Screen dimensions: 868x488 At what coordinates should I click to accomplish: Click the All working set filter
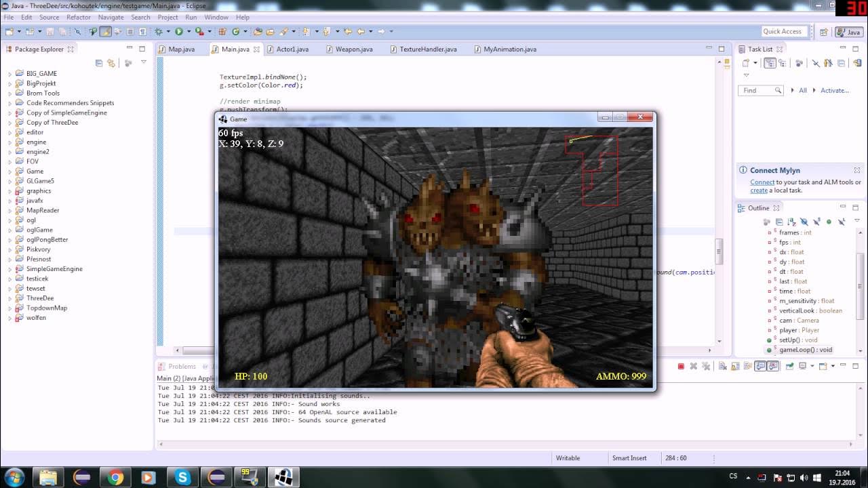[803, 90]
